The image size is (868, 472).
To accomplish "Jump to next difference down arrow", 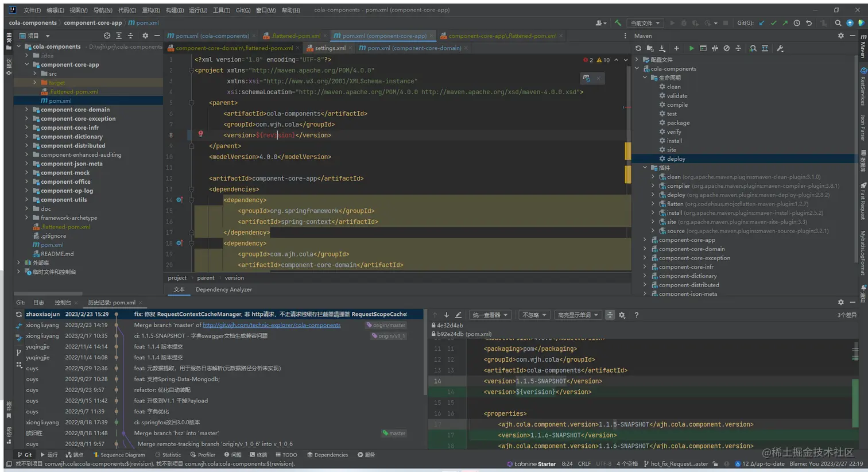I will [446, 315].
